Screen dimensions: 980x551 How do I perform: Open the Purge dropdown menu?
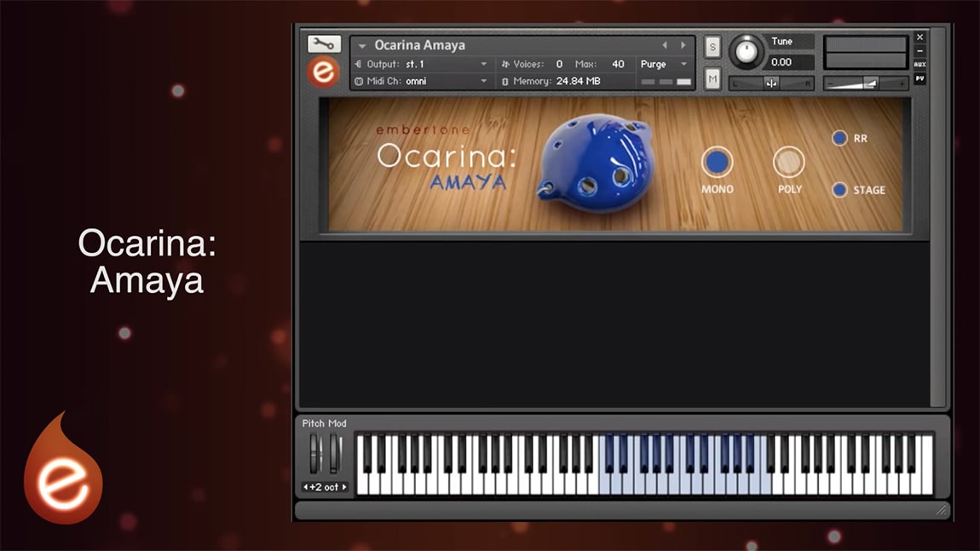pos(663,64)
